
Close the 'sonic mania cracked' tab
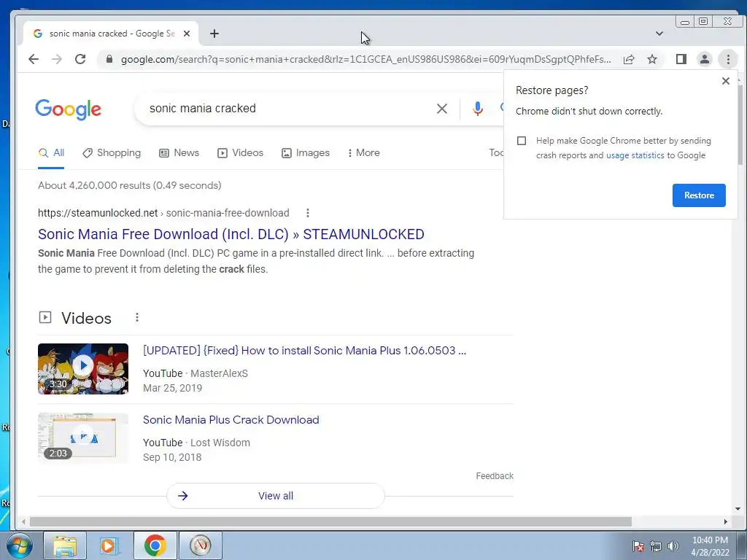pyautogui.click(x=187, y=34)
